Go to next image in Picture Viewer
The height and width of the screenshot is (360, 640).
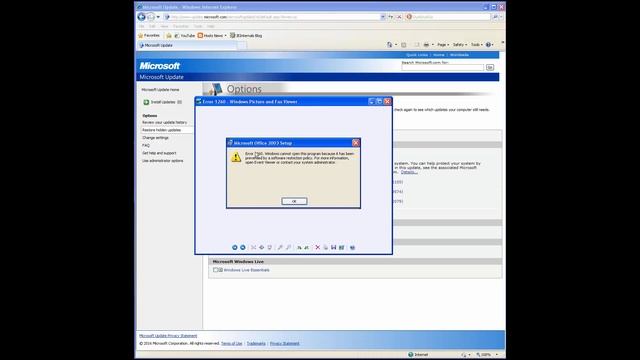click(x=243, y=247)
